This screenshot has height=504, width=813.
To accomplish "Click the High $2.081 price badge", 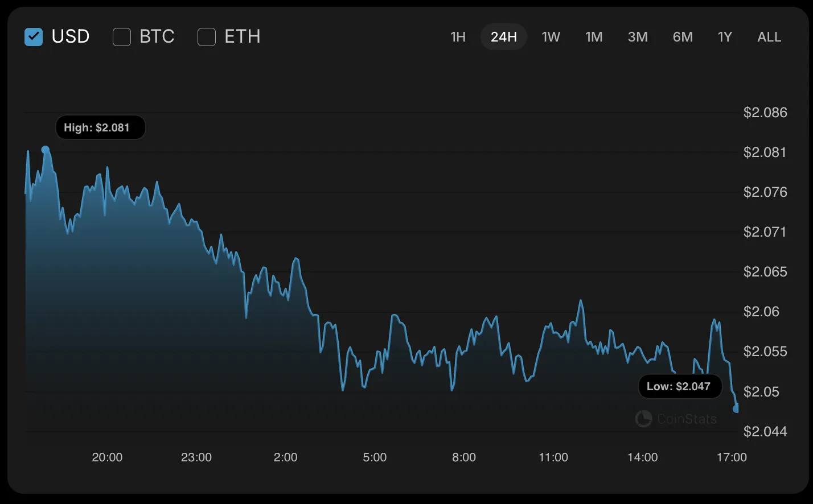I will [100, 127].
